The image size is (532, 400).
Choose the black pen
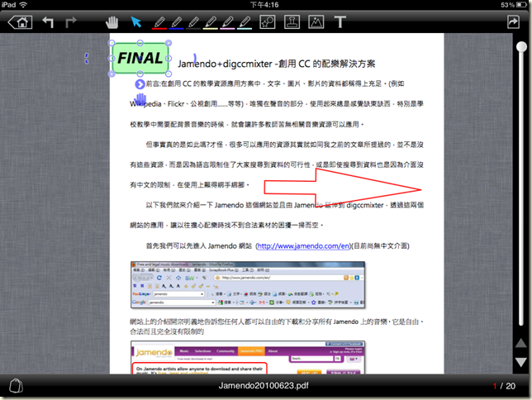coord(193,23)
